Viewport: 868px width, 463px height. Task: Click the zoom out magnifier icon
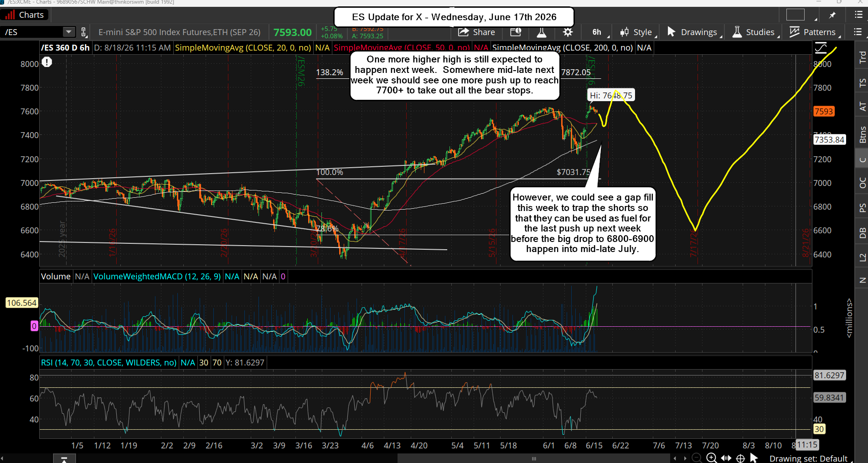point(697,458)
